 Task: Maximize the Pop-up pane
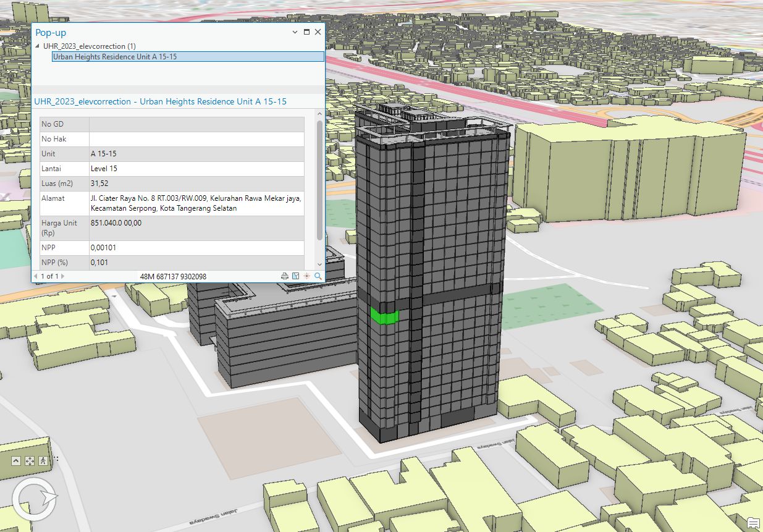click(306, 32)
